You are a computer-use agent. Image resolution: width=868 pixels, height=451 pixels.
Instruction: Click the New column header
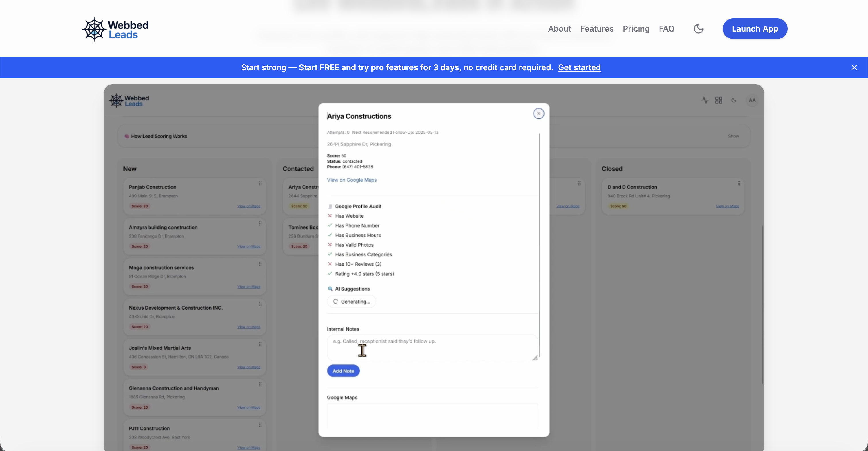click(x=130, y=169)
